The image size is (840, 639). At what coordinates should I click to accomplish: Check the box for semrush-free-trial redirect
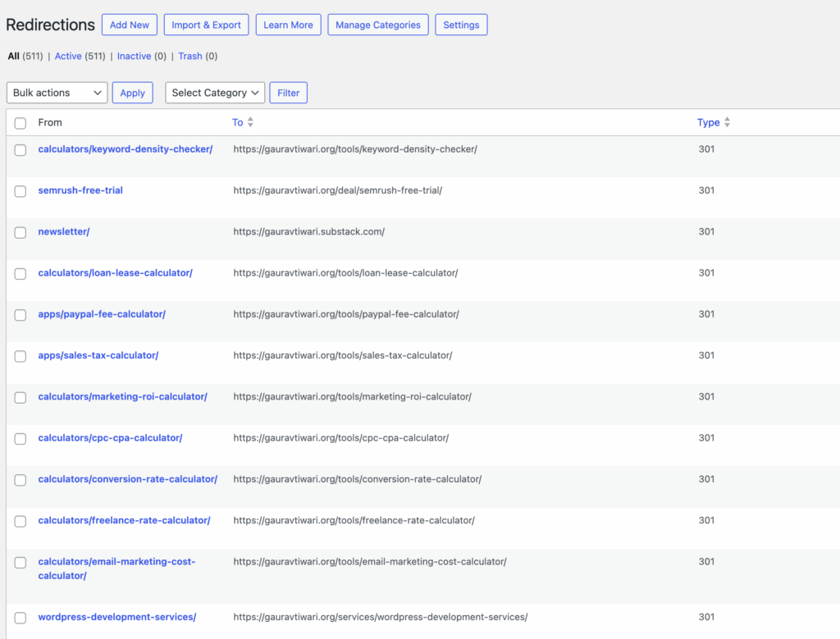click(21, 191)
